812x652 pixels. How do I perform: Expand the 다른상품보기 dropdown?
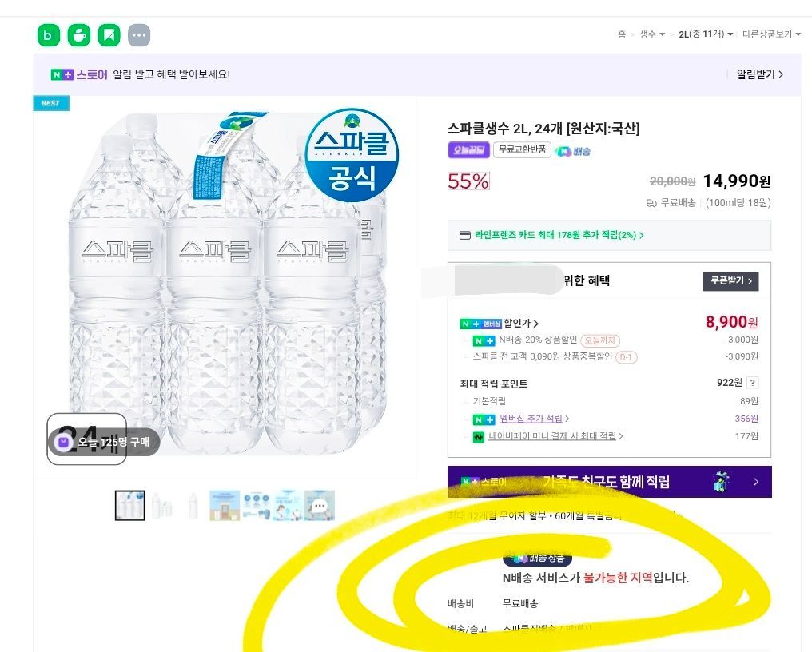771,34
